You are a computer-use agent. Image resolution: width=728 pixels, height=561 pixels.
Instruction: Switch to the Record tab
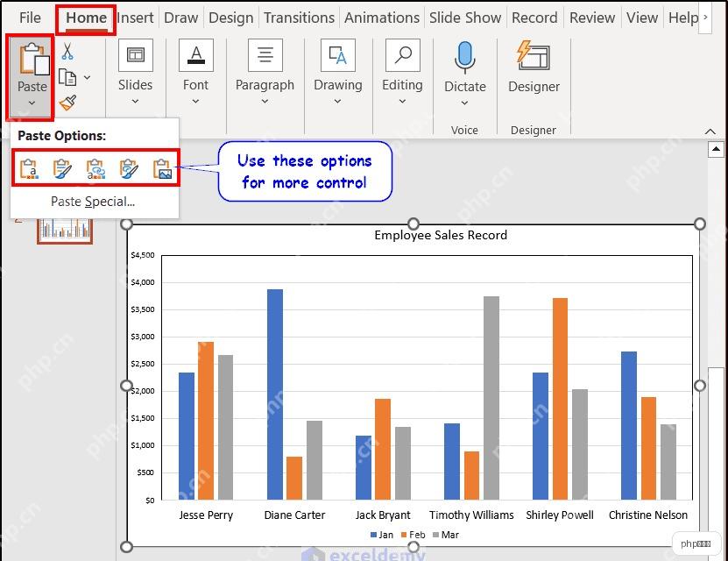point(534,18)
